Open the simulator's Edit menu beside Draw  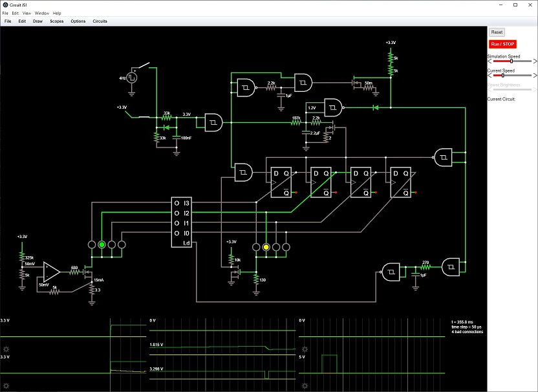tap(22, 21)
